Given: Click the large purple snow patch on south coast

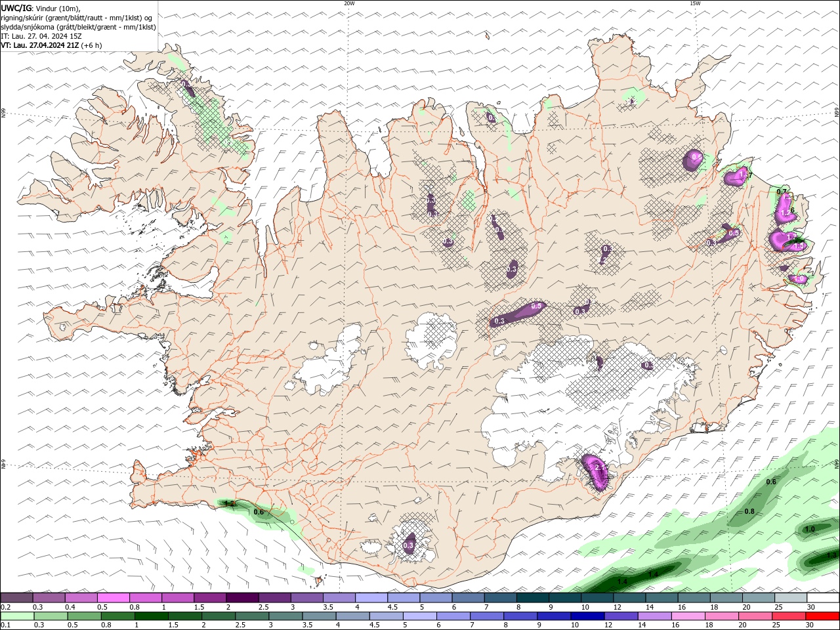Looking at the screenshot, I should click(x=595, y=471).
